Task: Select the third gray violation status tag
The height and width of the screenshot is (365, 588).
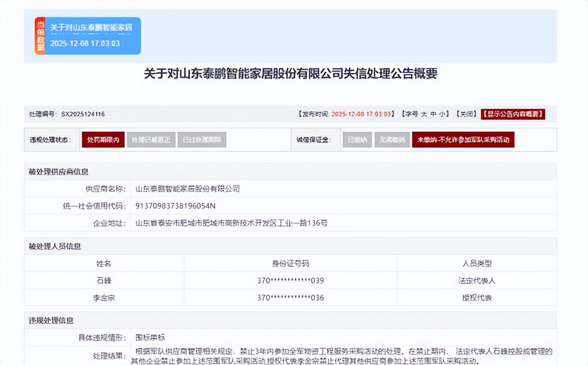Action: point(201,140)
